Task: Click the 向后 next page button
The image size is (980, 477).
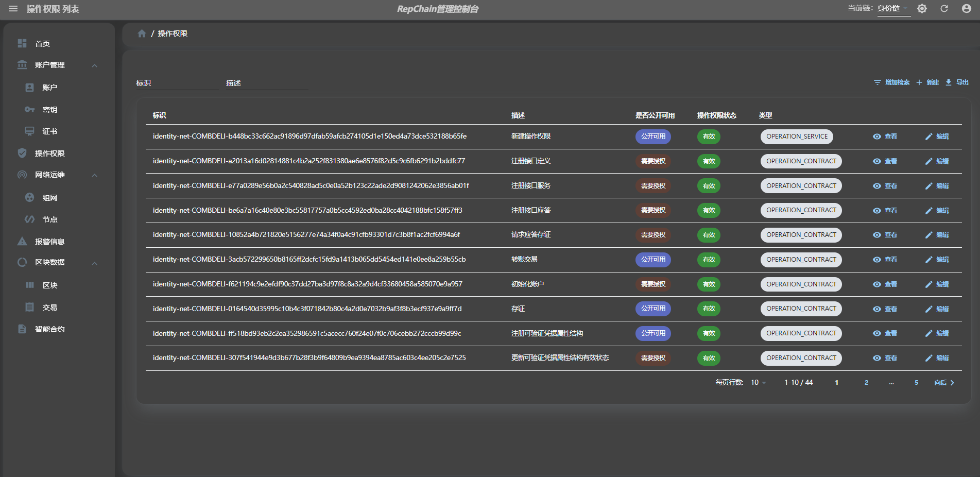Action: pos(944,382)
